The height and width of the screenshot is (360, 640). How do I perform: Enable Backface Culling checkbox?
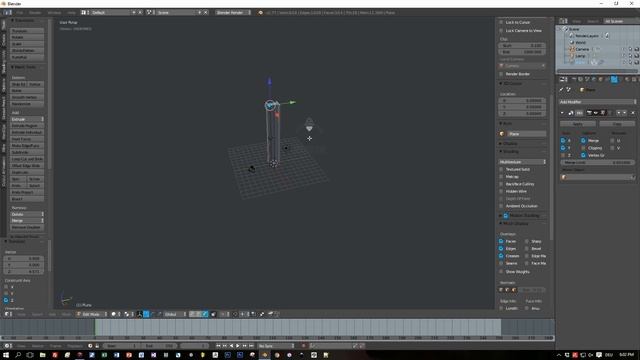(501, 184)
